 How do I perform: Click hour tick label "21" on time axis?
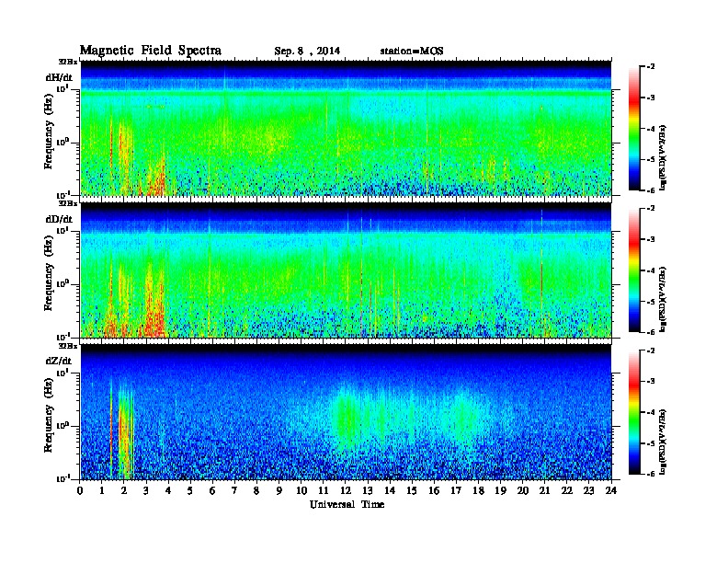click(544, 490)
